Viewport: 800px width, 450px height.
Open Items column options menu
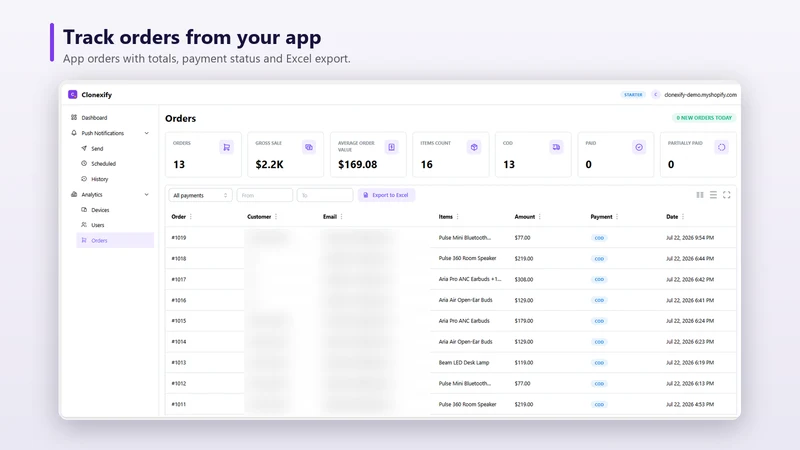click(457, 217)
